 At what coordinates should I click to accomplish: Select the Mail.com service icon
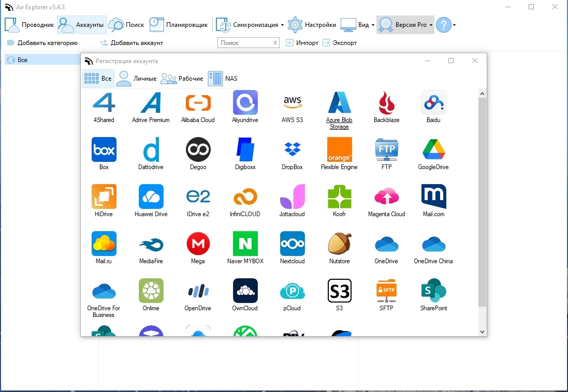coord(433,197)
